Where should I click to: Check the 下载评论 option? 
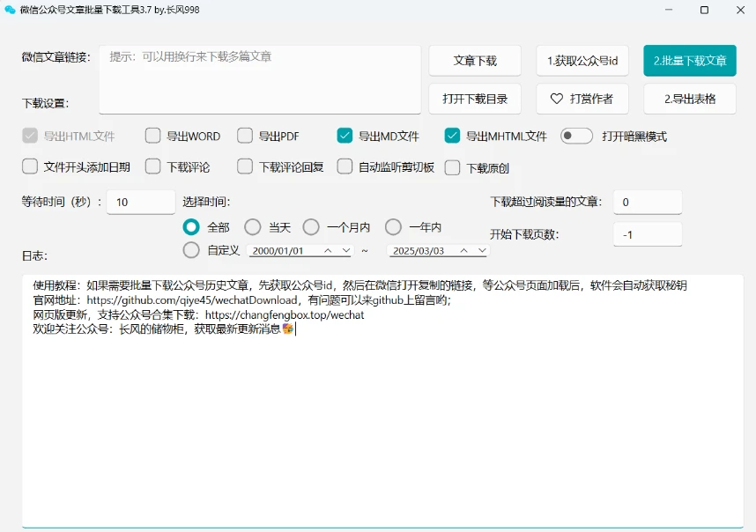click(153, 166)
